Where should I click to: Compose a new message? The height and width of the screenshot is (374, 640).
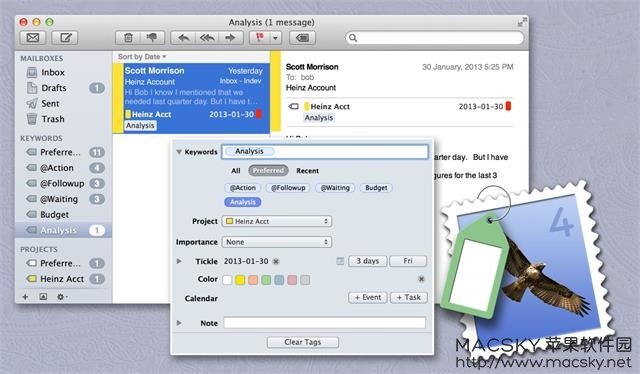click(x=65, y=38)
